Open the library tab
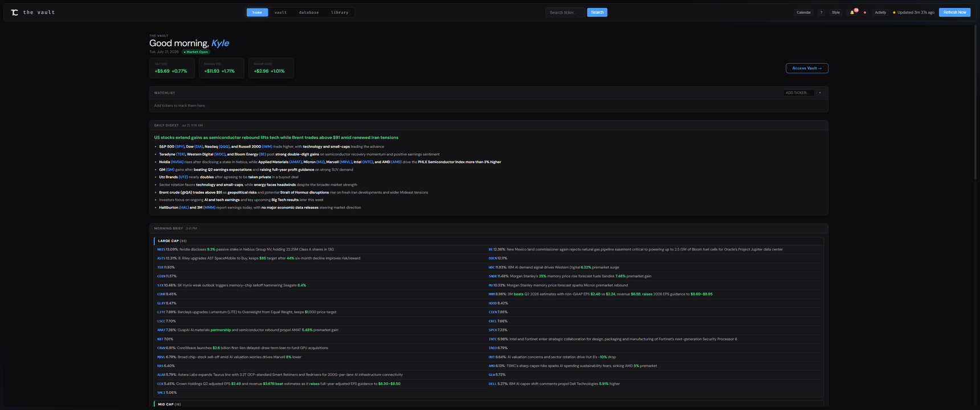980x410 pixels. coord(340,13)
